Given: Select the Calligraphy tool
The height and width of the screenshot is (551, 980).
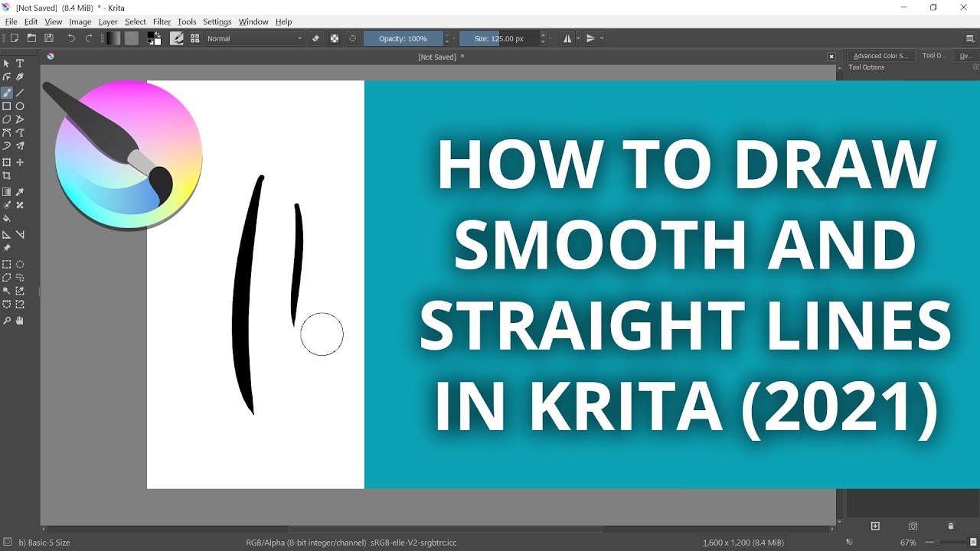Looking at the screenshot, I should click(20, 77).
